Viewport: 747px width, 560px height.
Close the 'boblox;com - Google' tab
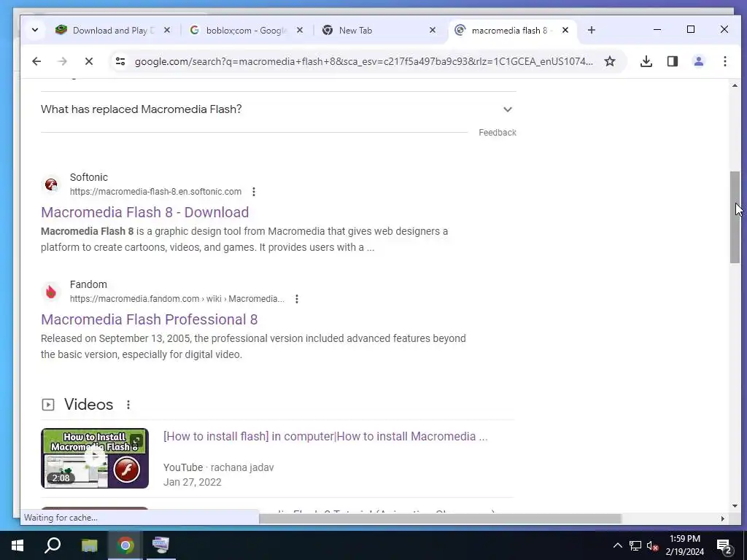point(300,30)
